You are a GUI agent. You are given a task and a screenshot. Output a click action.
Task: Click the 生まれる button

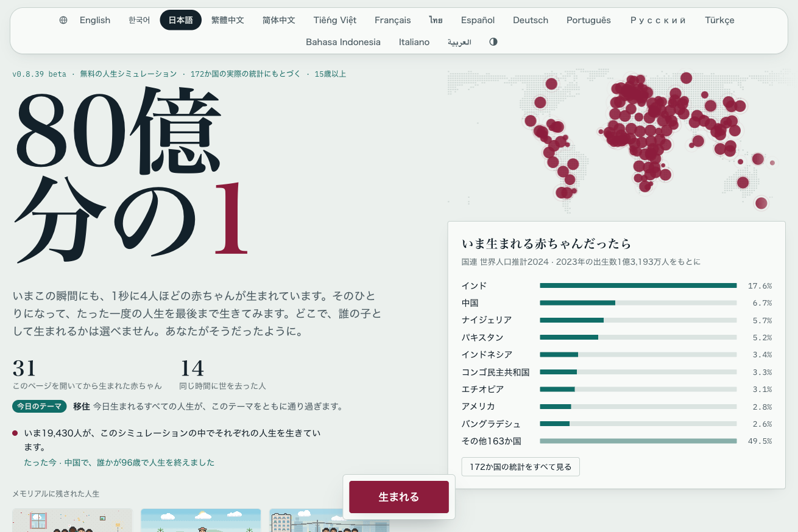click(x=399, y=497)
